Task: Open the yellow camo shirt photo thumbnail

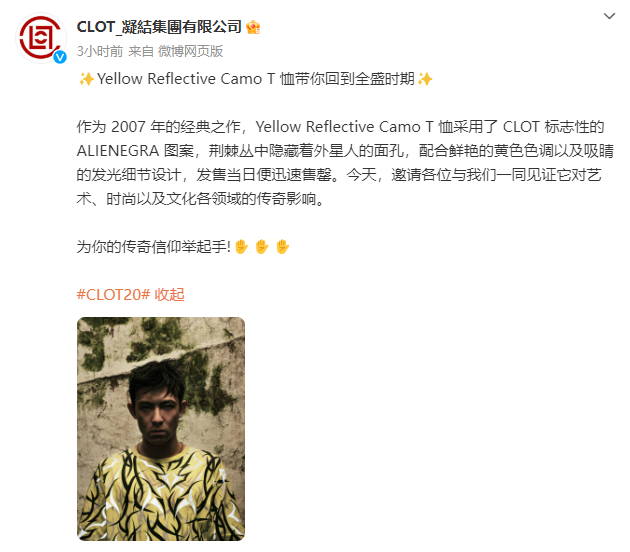Action: [161, 429]
